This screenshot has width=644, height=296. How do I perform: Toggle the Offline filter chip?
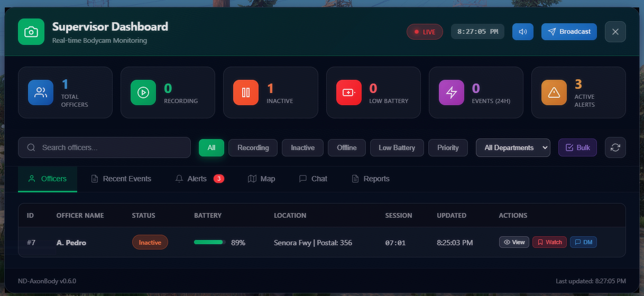coord(346,147)
